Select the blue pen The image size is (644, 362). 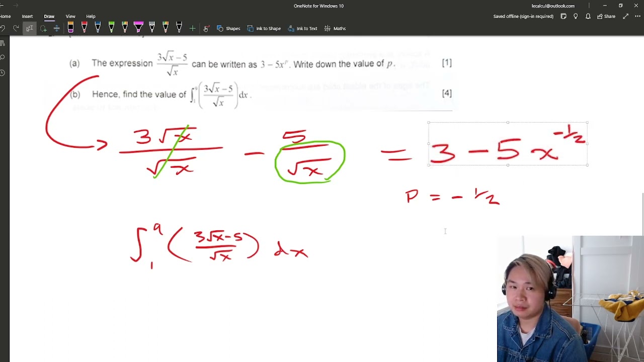click(98, 28)
